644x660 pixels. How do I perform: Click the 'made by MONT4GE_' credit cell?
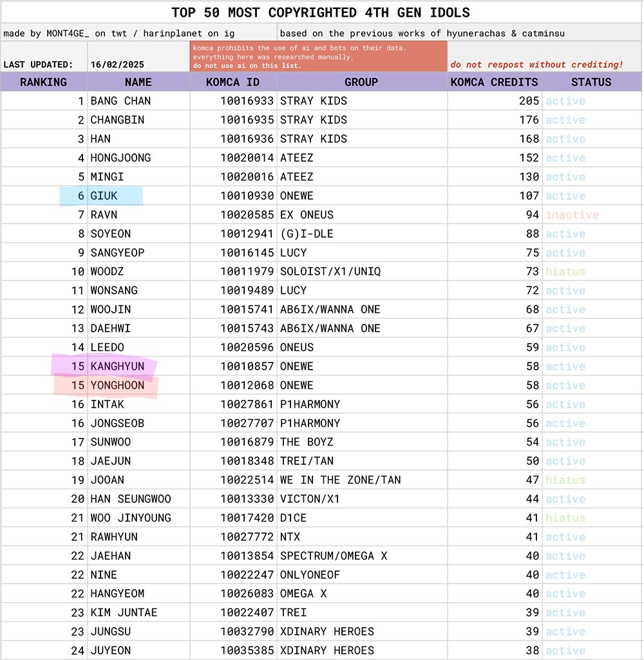(138, 33)
